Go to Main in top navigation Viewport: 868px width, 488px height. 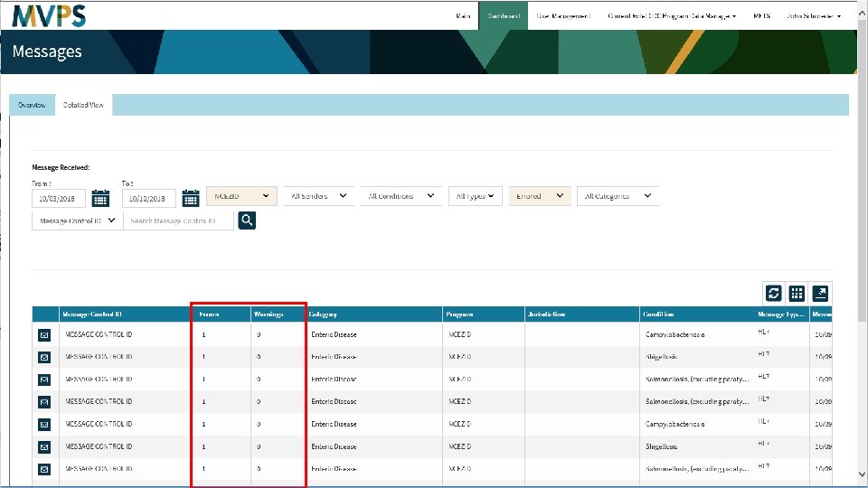click(x=463, y=16)
